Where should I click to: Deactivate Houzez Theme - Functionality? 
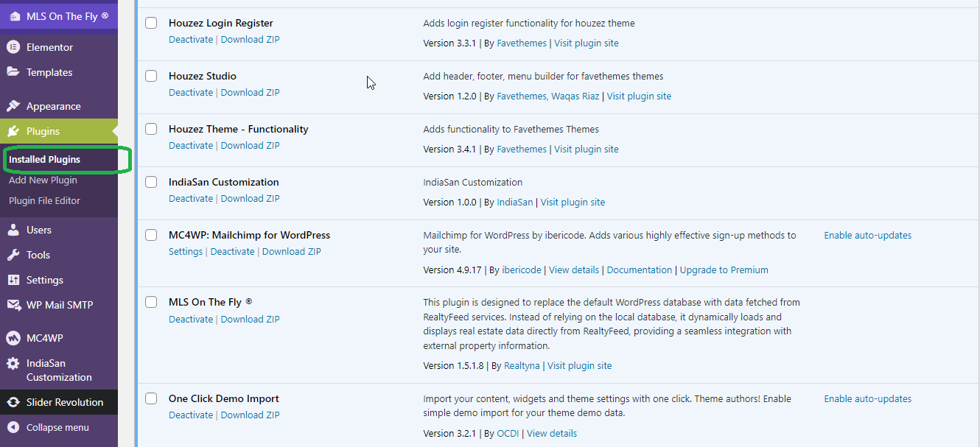(191, 146)
